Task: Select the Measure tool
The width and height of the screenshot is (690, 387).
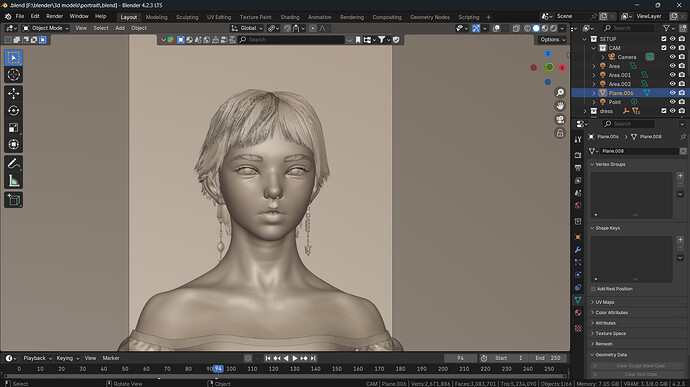Action: [14, 181]
